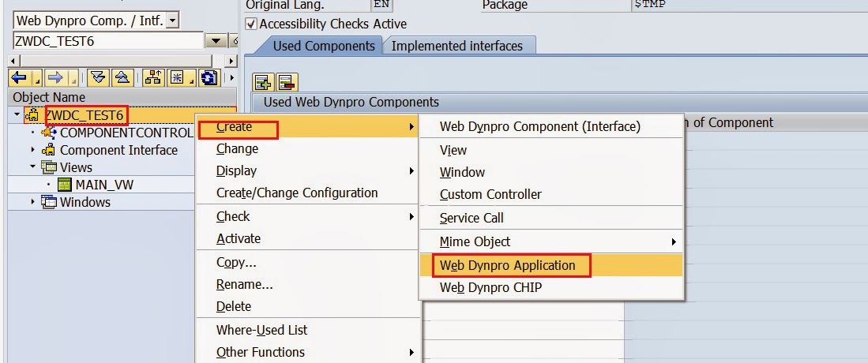Click the Windows folder icon
The image size is (868, 363).
[x=49, y=202]
